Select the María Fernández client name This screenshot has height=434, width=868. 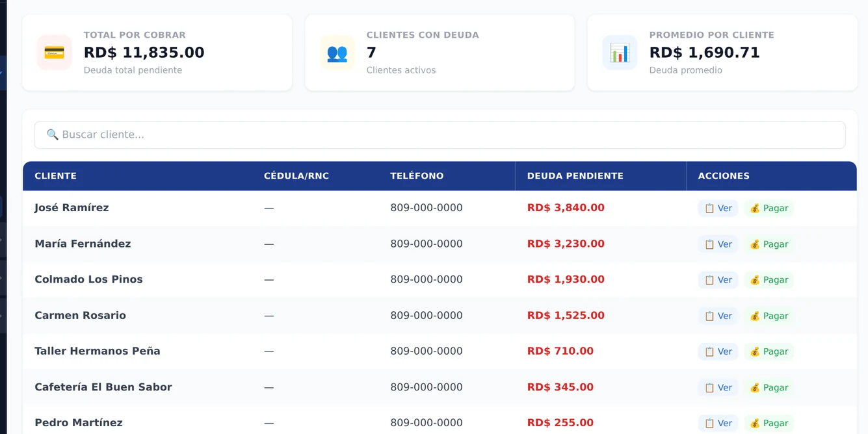click(83, 244)
